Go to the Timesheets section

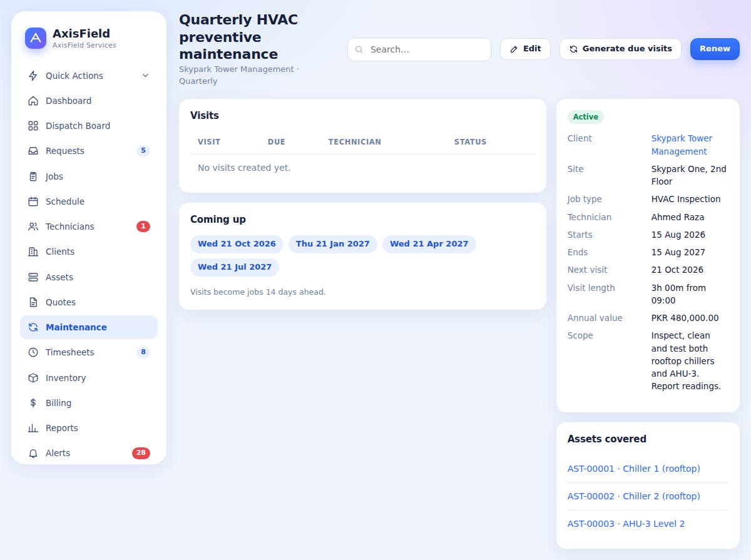89,352
